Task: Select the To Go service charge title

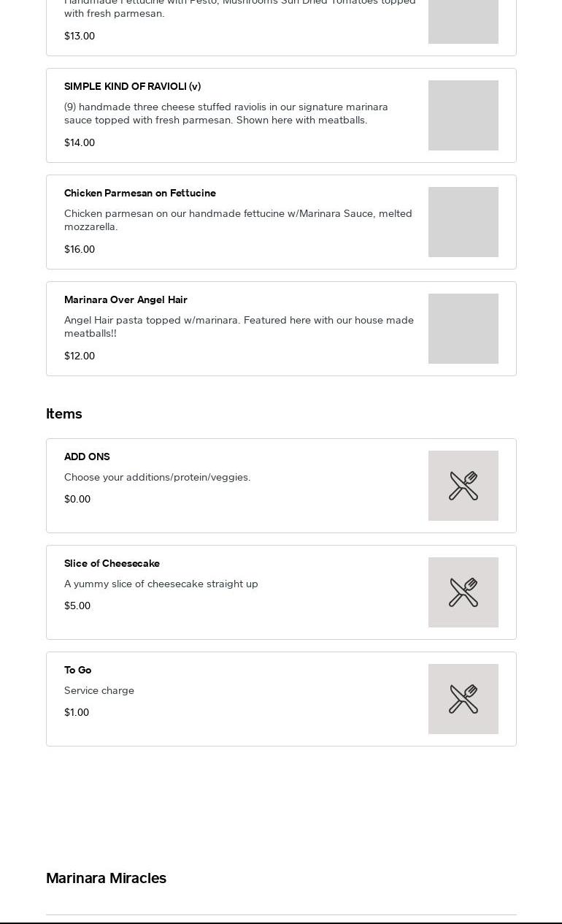Action: tap(77, 670)
